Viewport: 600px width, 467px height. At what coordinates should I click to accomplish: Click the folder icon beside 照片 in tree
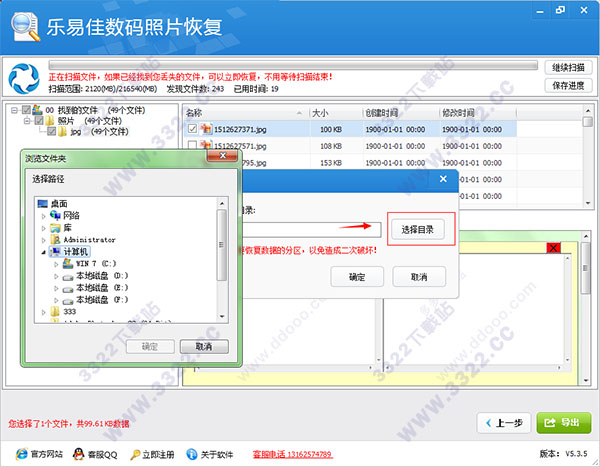coord(50,121)
